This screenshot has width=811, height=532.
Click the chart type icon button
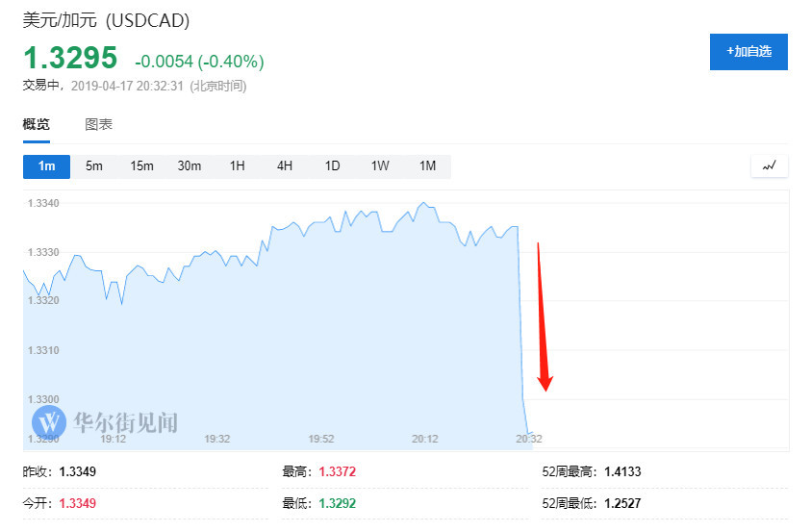[x=769, y=166]
